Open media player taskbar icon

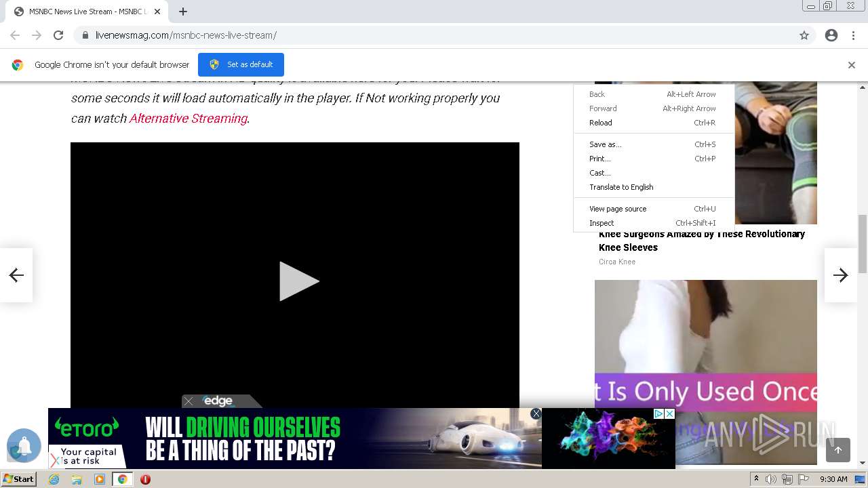(x=100, y=479)
